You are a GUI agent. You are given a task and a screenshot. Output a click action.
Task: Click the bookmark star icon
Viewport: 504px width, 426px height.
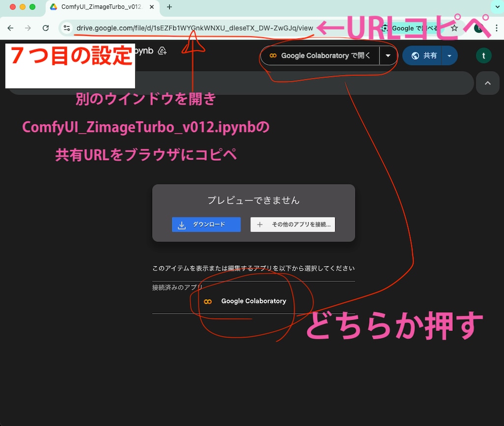pyautogui.click(x=454, y=28)
